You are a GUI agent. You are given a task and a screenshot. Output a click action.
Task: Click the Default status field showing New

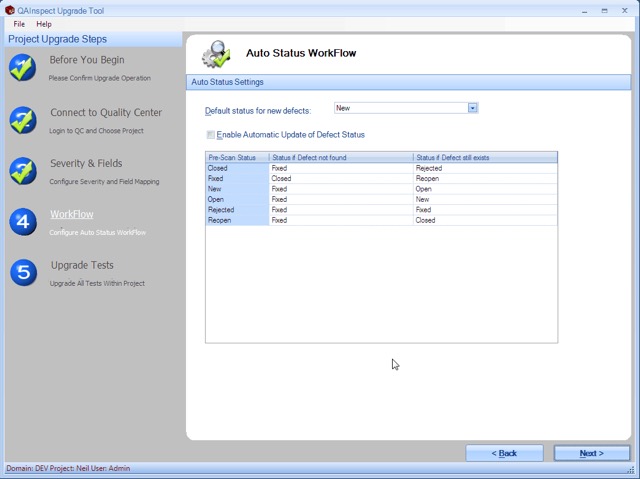tap(406, 108)
